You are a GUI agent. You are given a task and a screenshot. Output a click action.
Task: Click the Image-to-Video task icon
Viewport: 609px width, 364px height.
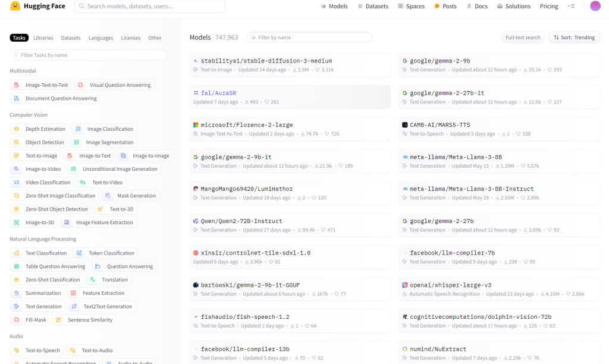pyautogui.click(x=17, y=169)
